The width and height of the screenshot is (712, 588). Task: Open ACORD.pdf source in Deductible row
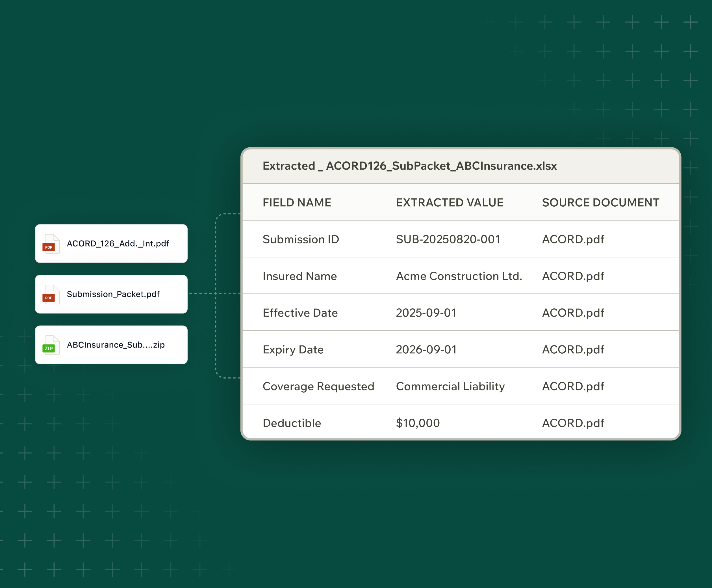[573, 423]
